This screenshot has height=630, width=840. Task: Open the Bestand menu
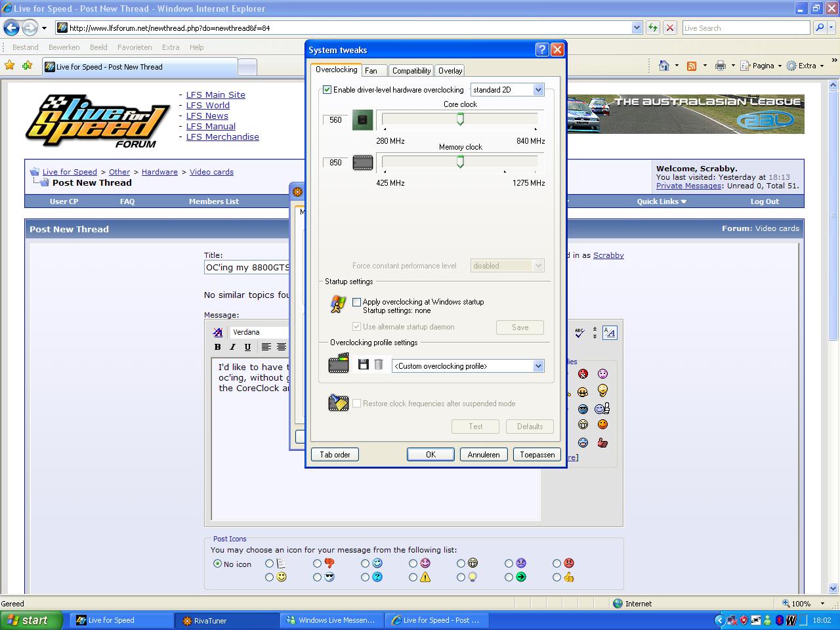point(26,47)
